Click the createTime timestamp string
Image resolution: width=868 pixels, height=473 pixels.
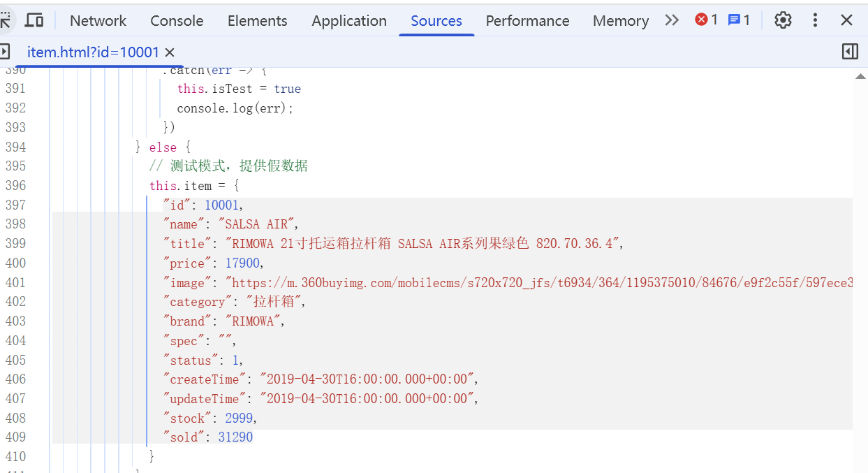(x=368, y=379)
